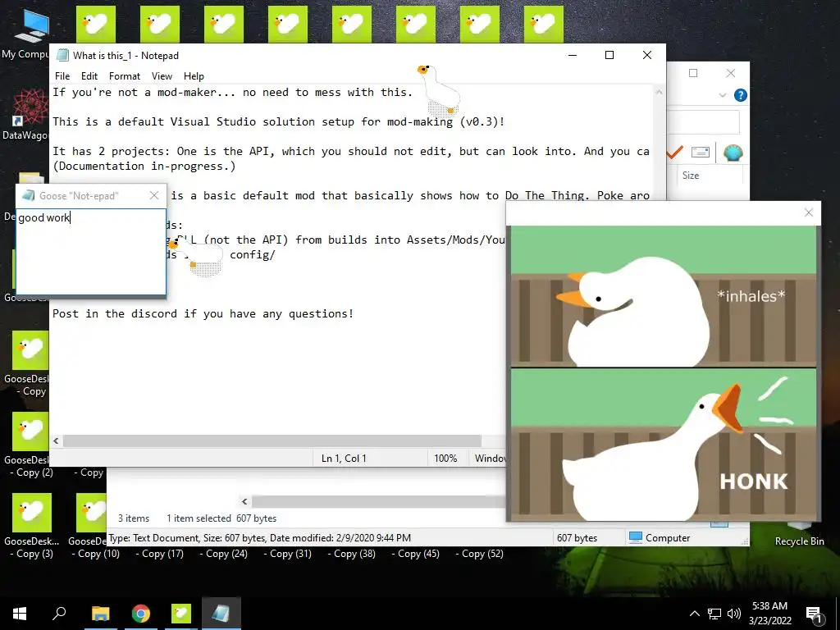Open the View menu in Notepad

click(162, 76)
